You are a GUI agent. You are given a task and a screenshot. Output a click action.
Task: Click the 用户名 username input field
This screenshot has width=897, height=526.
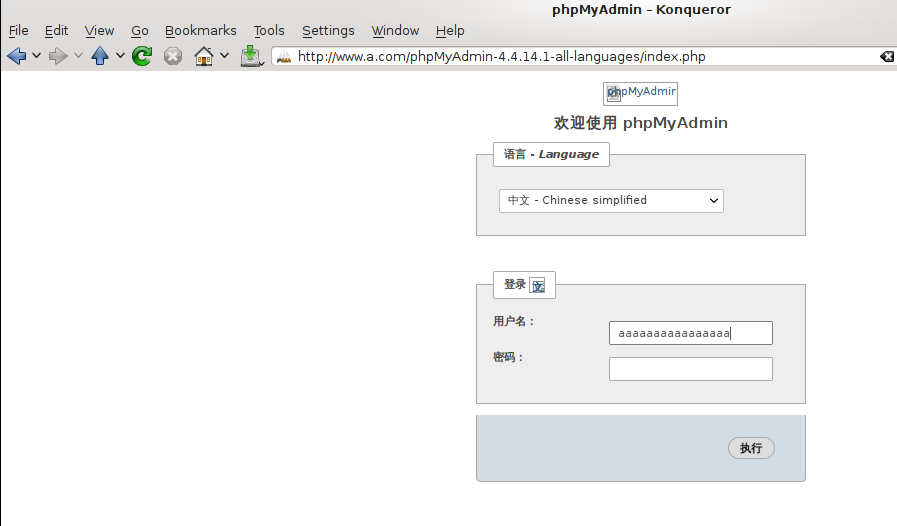click(690, 333)
